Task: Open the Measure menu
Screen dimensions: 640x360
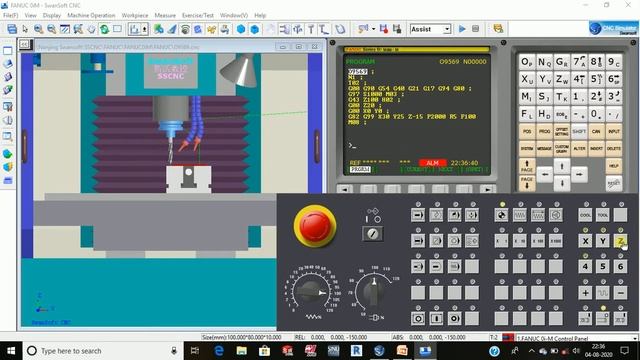Action: [165, 15]
